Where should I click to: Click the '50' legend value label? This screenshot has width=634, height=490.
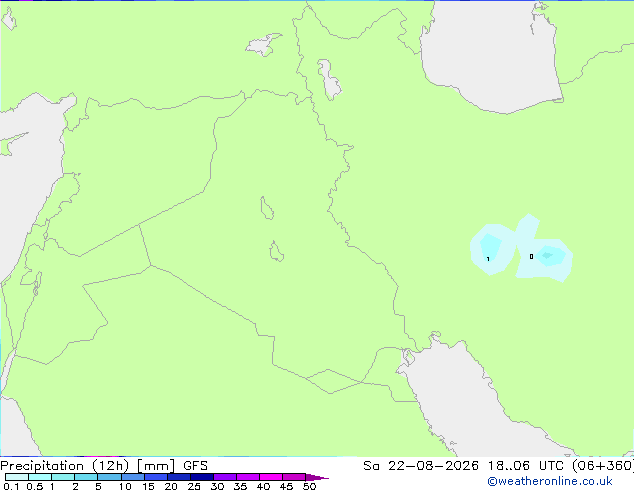[309, 486]
